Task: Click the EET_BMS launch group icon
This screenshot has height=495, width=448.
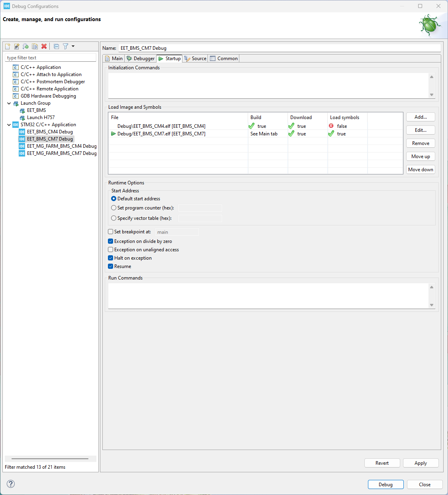Action: point(22,111)
